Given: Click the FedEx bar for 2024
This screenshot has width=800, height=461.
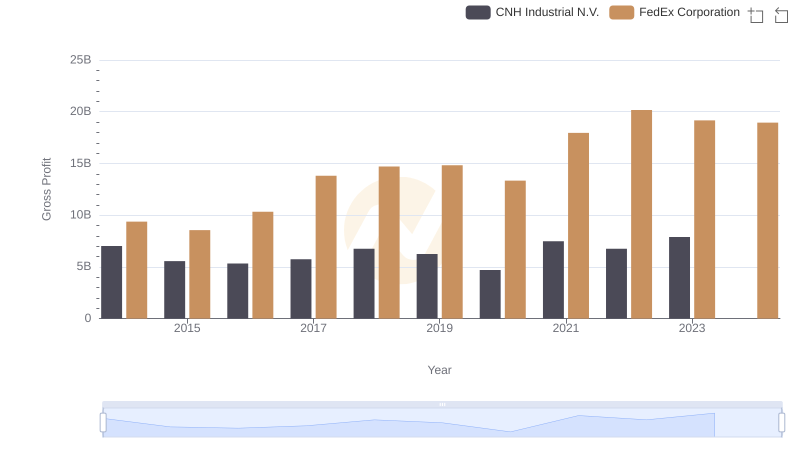Looking at the screenshot, I should click(767, 220).
